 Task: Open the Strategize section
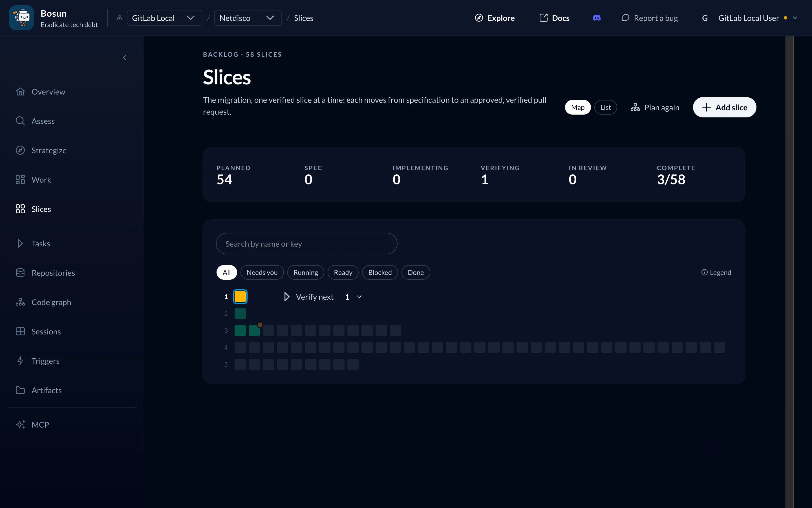tap(41, 150)
